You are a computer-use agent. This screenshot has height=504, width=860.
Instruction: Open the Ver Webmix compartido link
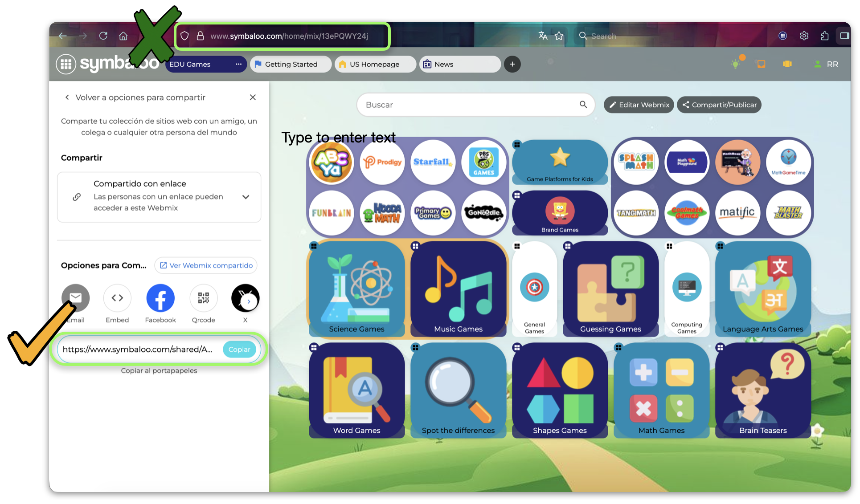(x=206, y=265)
